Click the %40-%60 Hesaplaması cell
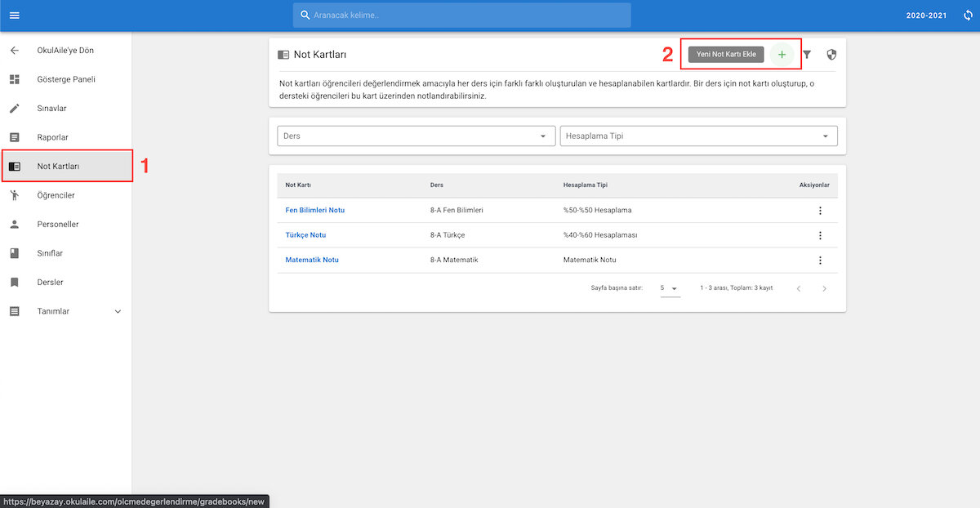980x508 pixels. (600, 235)
